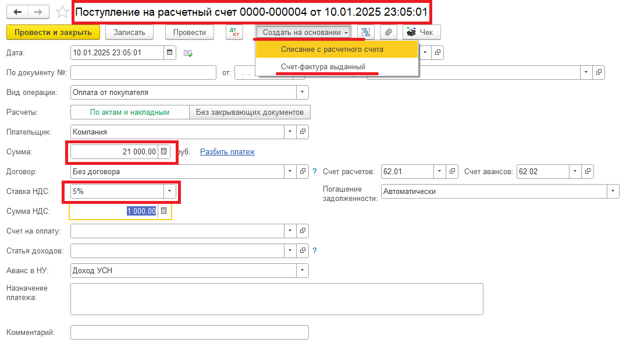Screen dimensions: 644x360
Task: Select По актам и накладным option
Action: click(130, 112)
